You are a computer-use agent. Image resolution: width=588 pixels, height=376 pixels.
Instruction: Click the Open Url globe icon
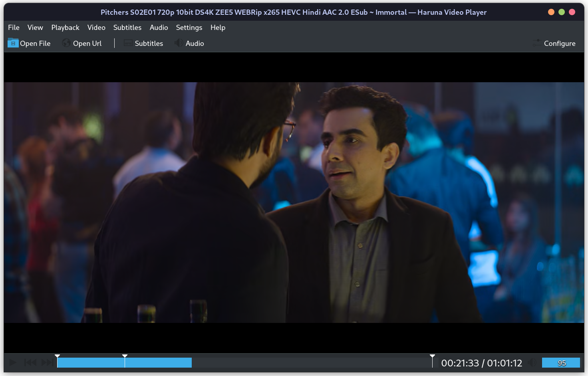[66, 43]
